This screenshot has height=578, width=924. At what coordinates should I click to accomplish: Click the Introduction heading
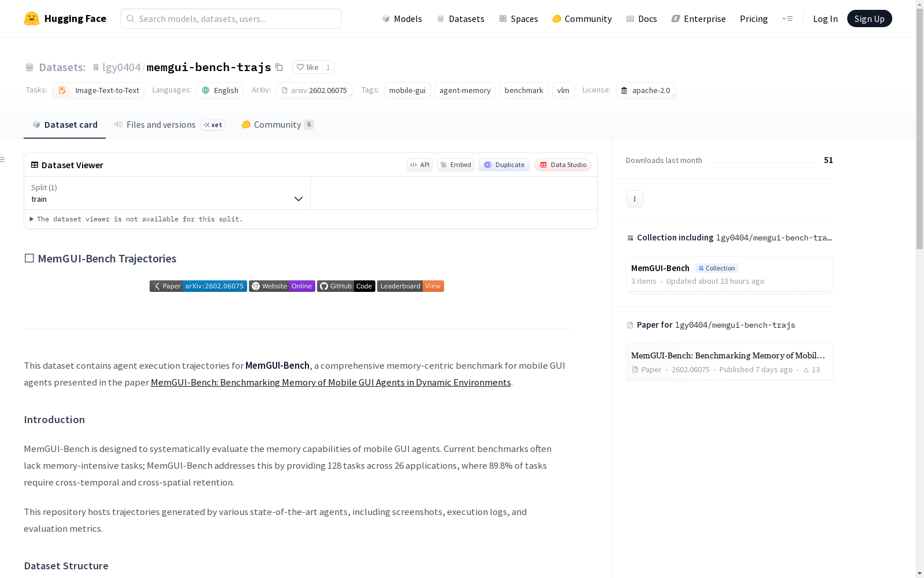pyautogui.click(x=54, y=420)
